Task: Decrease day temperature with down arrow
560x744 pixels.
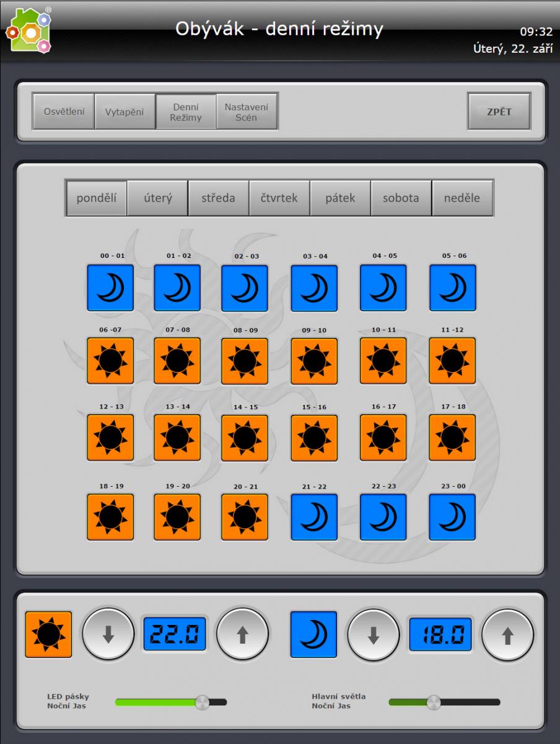Action: [x=108, y=634]
